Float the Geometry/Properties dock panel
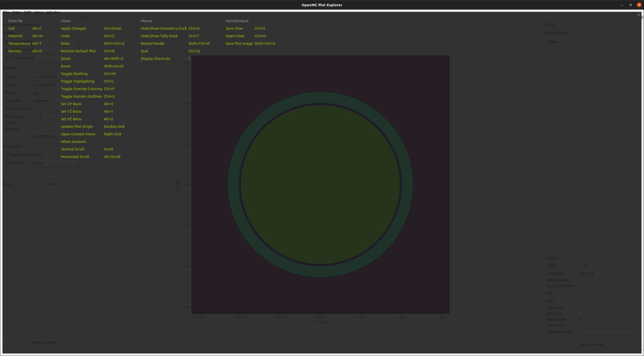Viewport: 644px width, 356px height. point(82,17)
